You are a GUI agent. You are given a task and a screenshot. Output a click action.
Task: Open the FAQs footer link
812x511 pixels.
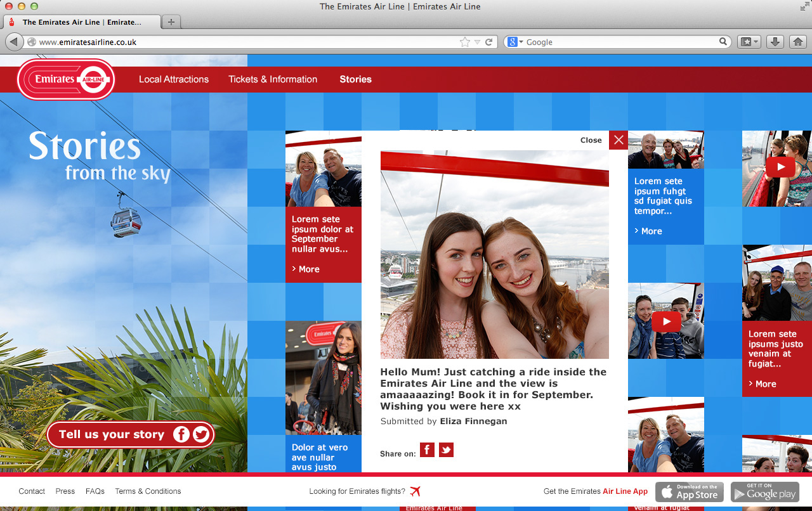95,491
